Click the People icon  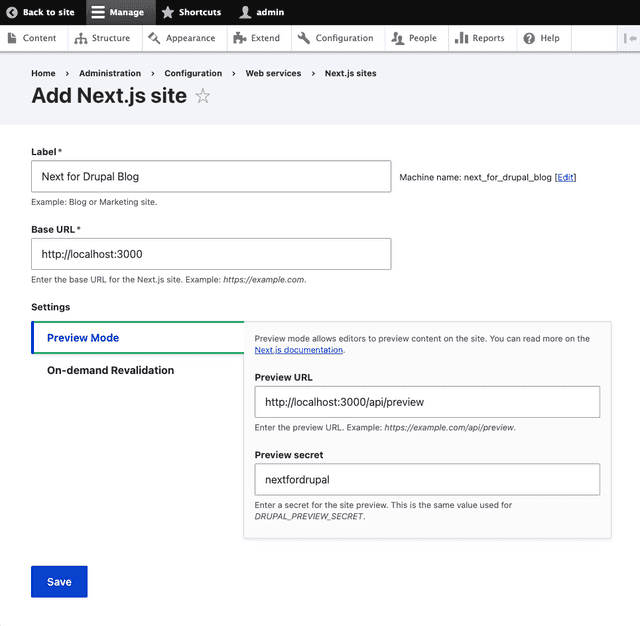[398, 38]
